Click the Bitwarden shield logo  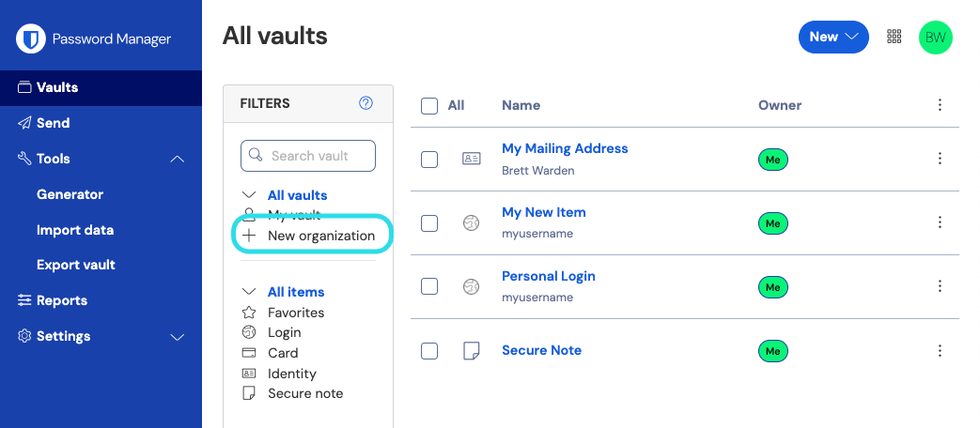pyautogui.click(x=31, y=38)
